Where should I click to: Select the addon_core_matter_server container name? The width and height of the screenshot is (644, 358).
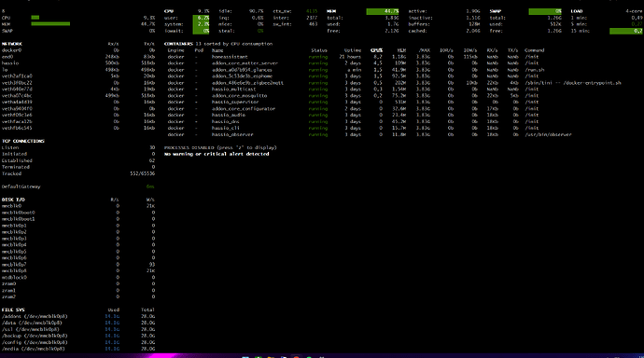(x=245, y=63)
